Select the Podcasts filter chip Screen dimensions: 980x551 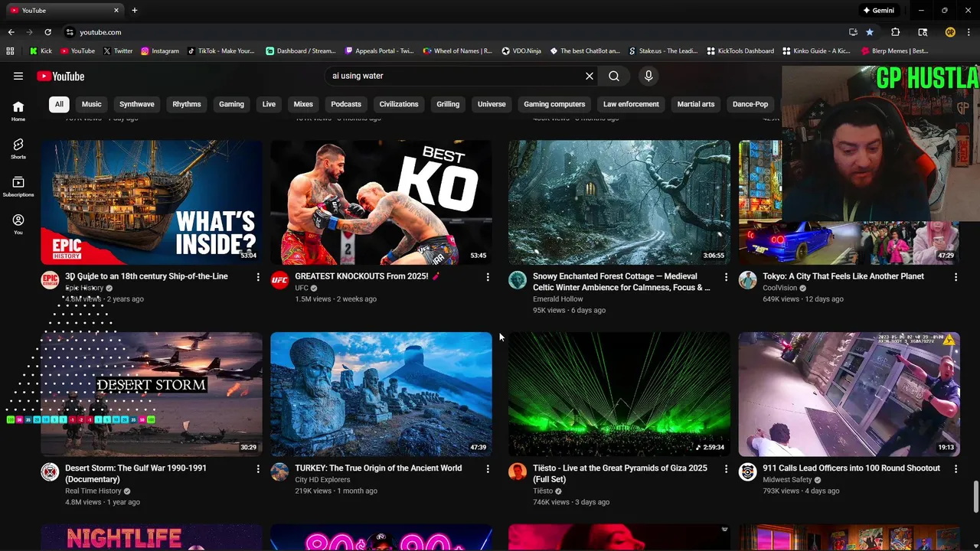pos(346,104)
